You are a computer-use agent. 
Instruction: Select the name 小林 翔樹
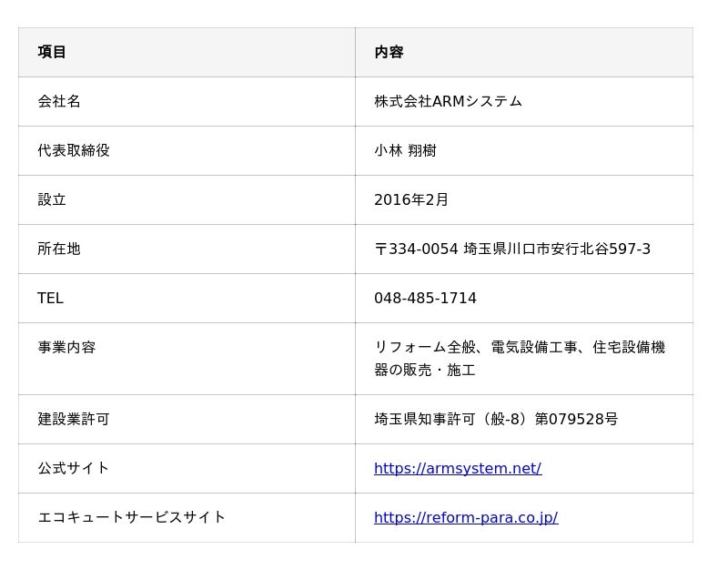(x=405, y=150)
